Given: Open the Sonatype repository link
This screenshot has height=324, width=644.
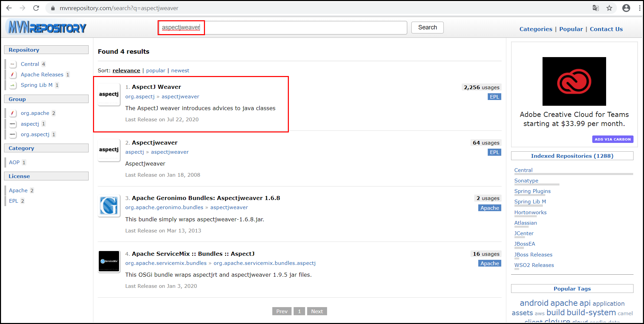Looking at the screenshot, I should pos(526,181).
